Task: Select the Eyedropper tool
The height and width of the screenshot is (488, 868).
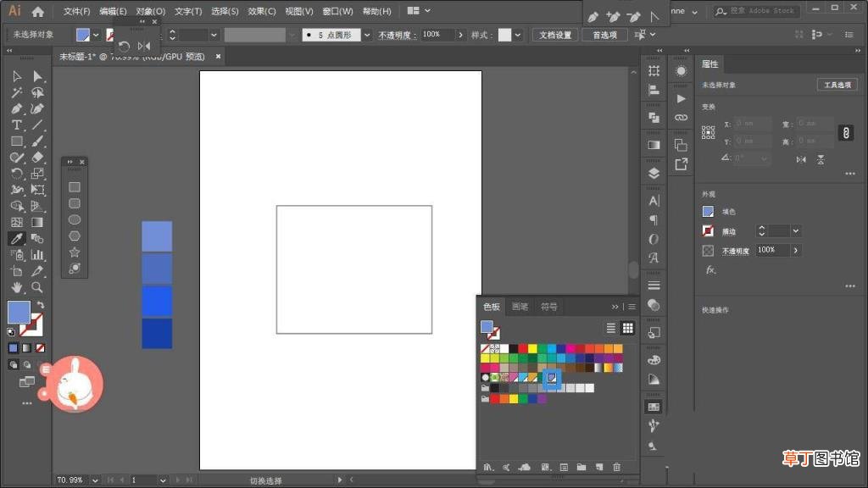Action: tap(17, 238)
